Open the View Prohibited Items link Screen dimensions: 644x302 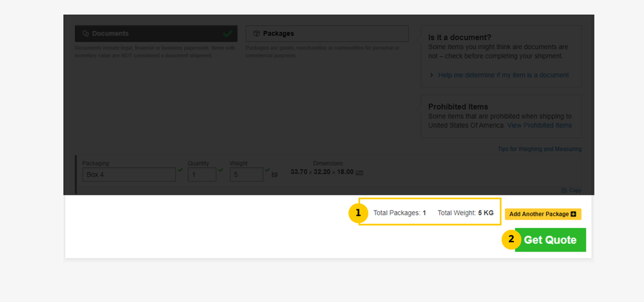[x=539, y=125]
